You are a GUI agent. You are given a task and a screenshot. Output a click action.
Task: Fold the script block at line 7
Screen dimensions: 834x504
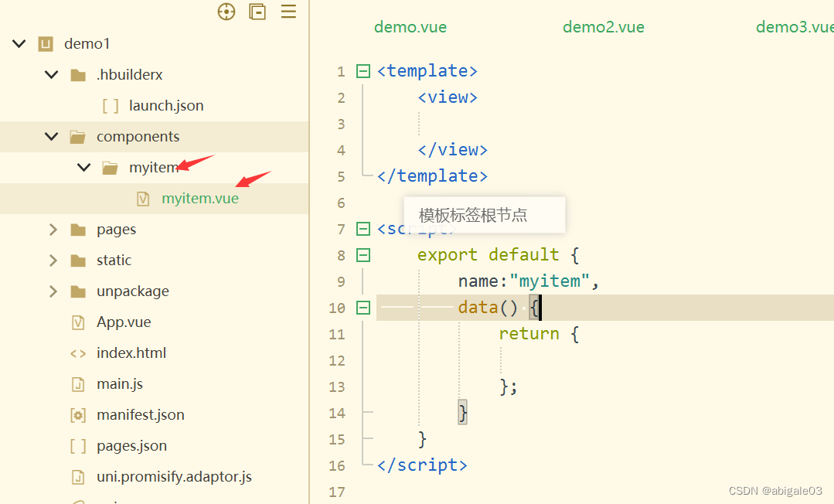(x=363, y=229)
